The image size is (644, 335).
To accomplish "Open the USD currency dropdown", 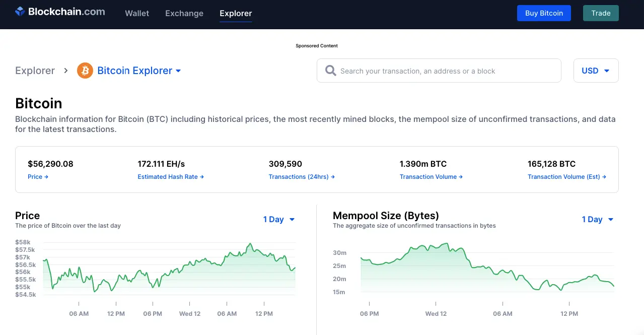I will pyautogui.click(x=596, y=71).
